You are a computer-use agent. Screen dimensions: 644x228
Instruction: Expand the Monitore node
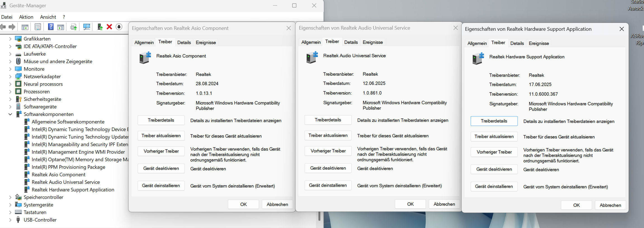pyautogui.click(x=10, y=69)
